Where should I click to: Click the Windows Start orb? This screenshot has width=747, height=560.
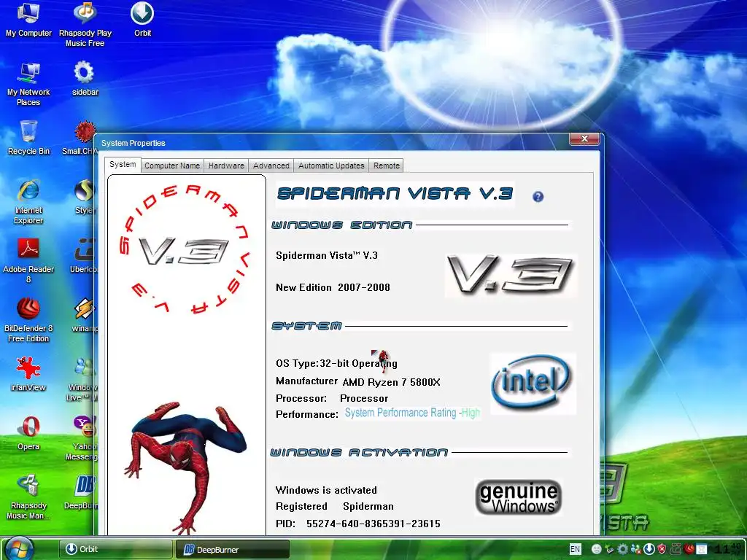tap(19, 548)
